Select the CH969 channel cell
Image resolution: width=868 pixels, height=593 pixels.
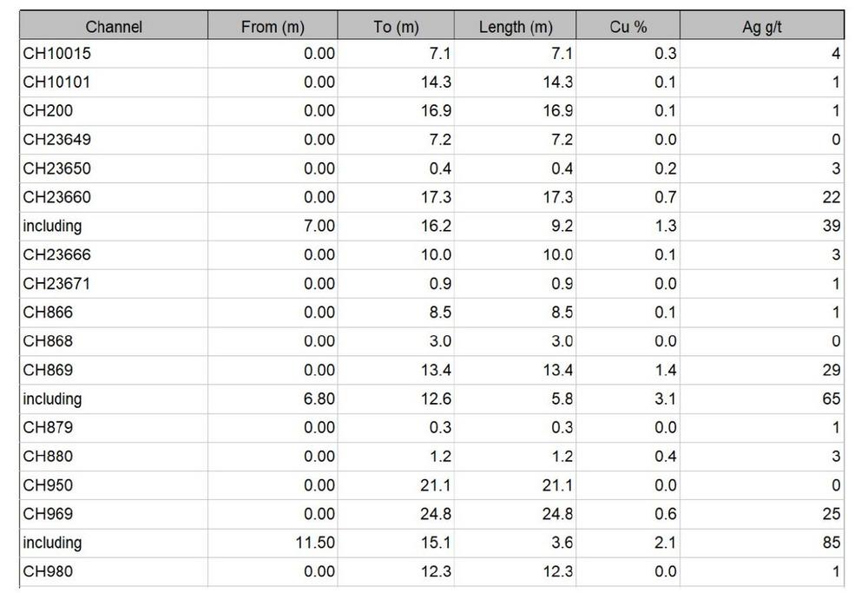coord(114,514)
